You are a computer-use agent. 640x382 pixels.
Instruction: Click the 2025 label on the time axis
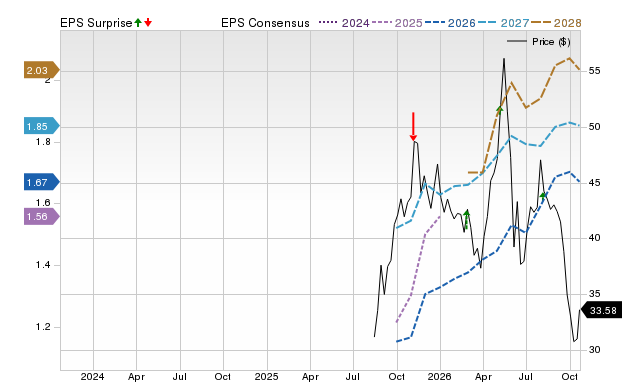[266, 376]
